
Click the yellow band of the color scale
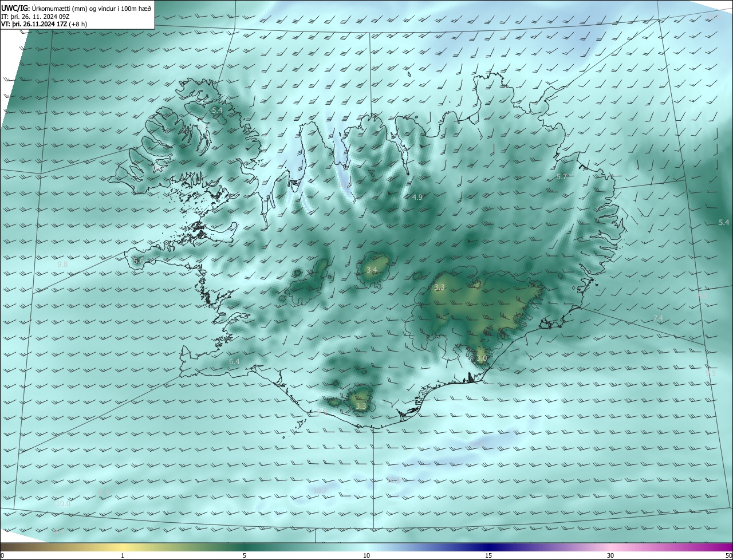click(123, 547)
